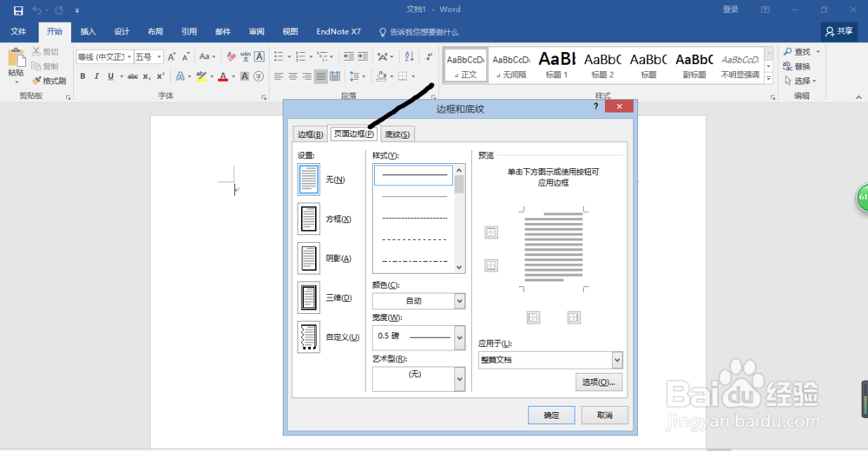Toggle strikethrough (abc) formatting

coord(133,76)
